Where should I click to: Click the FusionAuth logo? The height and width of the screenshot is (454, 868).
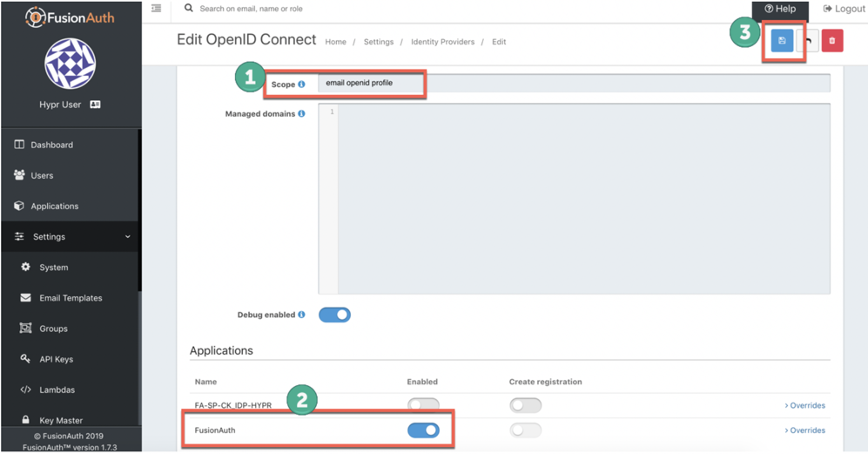click(70, 17)
